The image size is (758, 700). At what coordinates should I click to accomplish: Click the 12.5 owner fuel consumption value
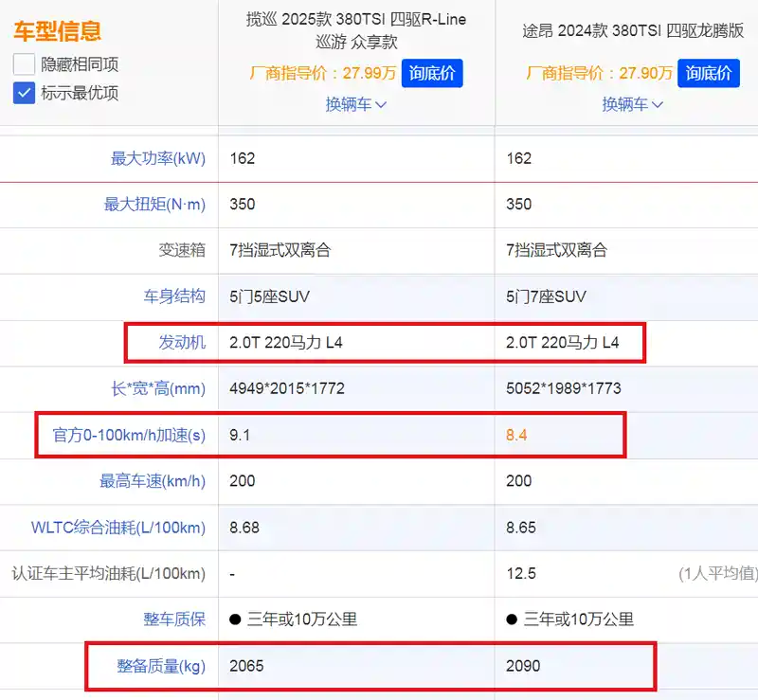[521, 574]
